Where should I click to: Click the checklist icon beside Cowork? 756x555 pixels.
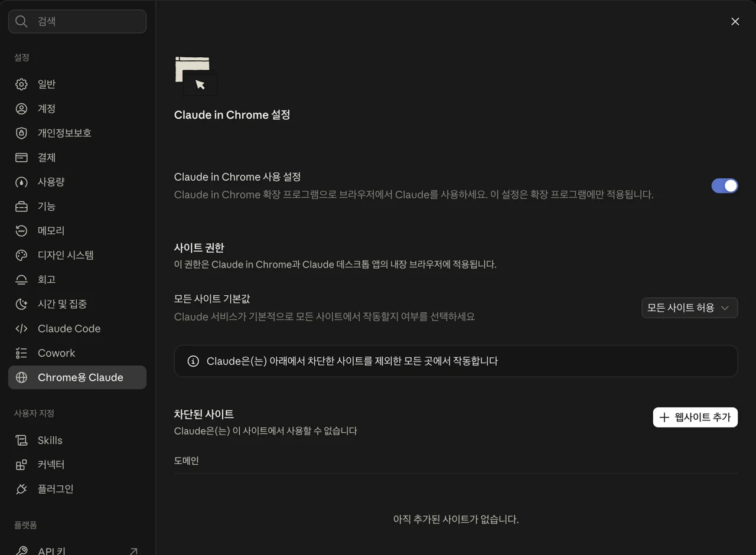21,353
